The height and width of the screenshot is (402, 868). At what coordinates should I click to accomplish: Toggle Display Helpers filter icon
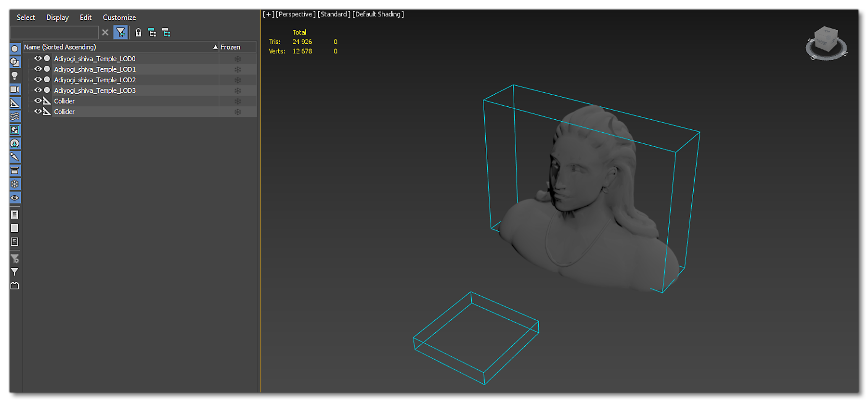click(x=15, y=103)
